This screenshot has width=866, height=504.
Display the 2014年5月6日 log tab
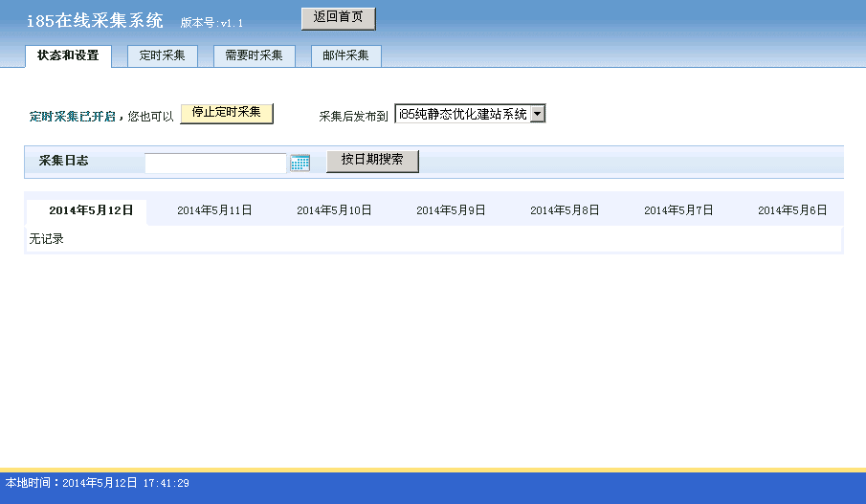(x=792, y=210)
